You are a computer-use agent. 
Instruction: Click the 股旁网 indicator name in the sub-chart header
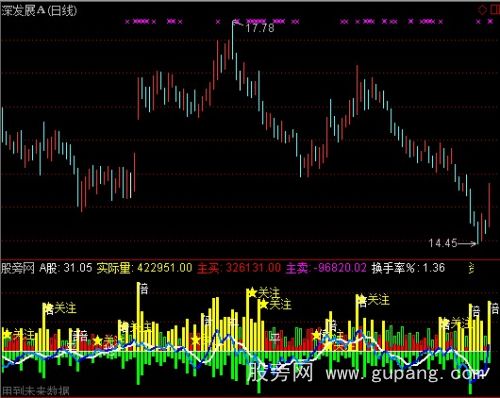point(18,268)
